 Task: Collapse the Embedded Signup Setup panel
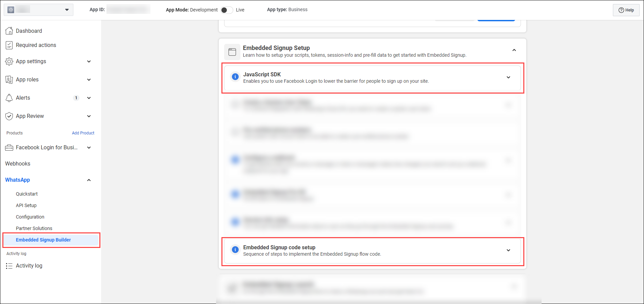514,50
